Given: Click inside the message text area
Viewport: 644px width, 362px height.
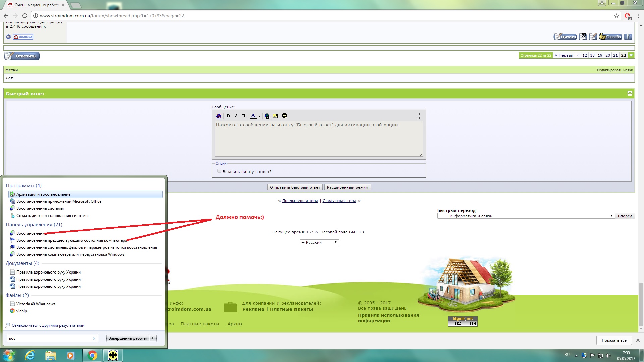Looking at the screenshot, I should click(319, 139).
